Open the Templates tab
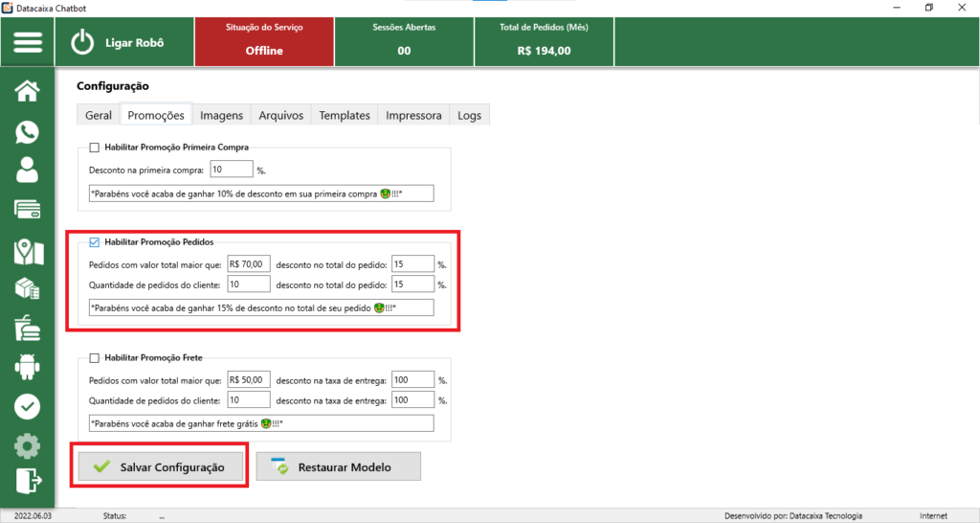 coord(345,115)
